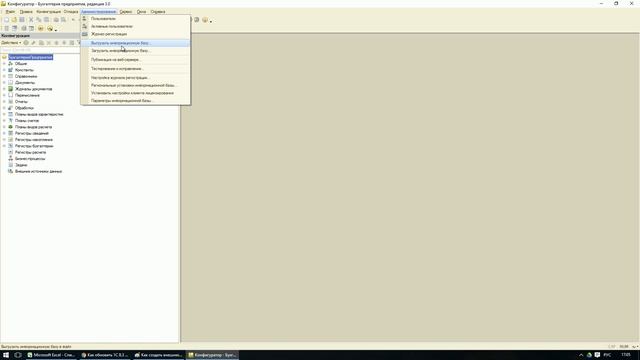Choose Региональные установки информационной базы entry
The height and width of the screenshot is (360, 640).
click(136, 85)
